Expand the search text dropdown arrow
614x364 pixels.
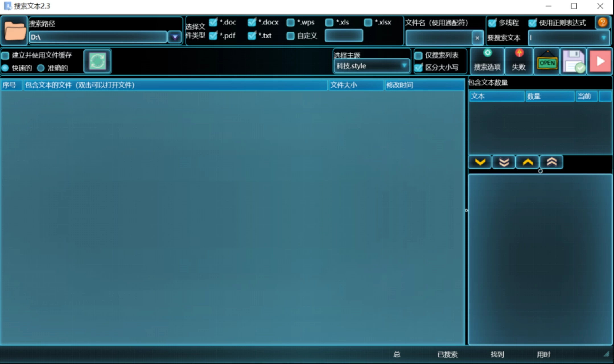click(x=603, y=38)
